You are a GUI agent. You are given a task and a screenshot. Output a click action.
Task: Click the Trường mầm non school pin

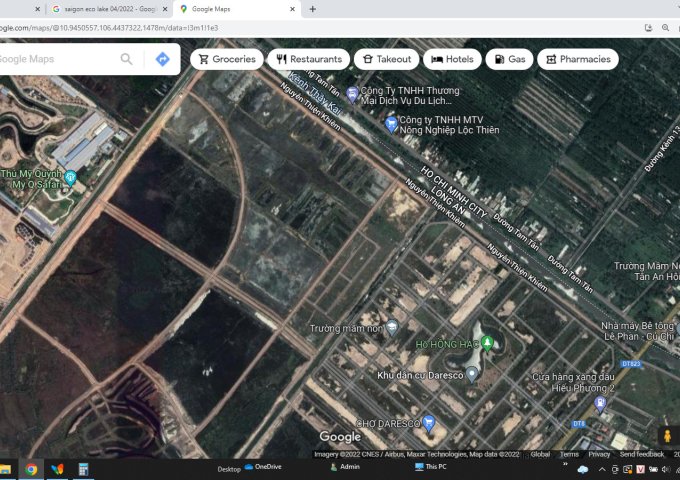click(392, 327)
